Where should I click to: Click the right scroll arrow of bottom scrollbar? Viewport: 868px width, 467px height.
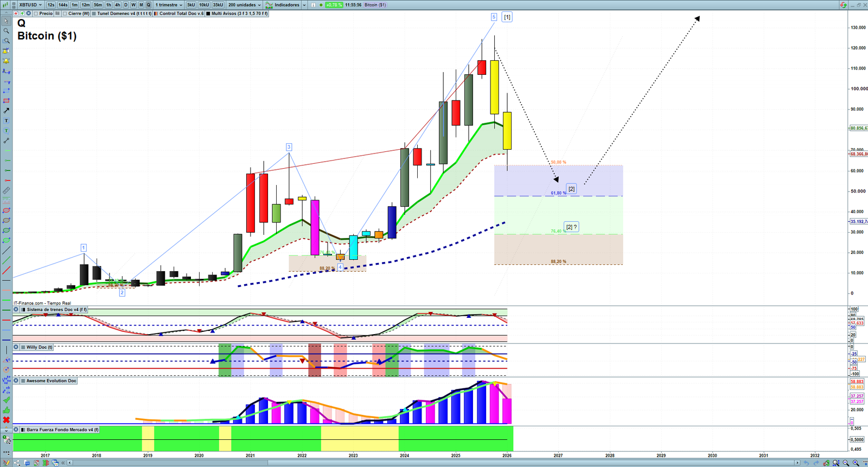(797, 463)
